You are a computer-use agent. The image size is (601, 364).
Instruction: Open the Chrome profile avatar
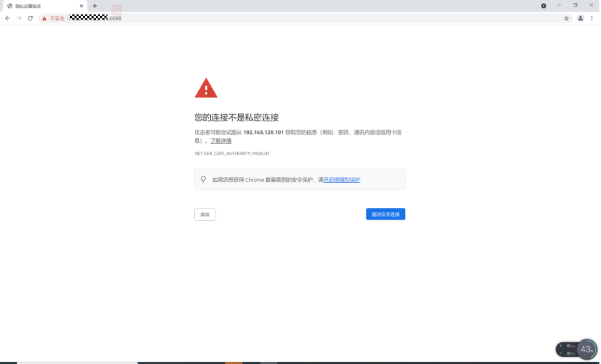(x=580, y=18)
